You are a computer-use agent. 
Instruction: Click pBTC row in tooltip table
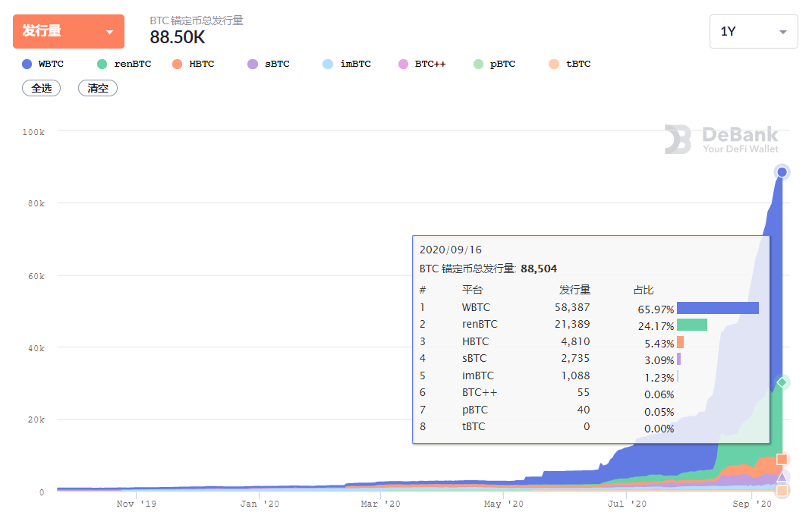pos(590,410)
